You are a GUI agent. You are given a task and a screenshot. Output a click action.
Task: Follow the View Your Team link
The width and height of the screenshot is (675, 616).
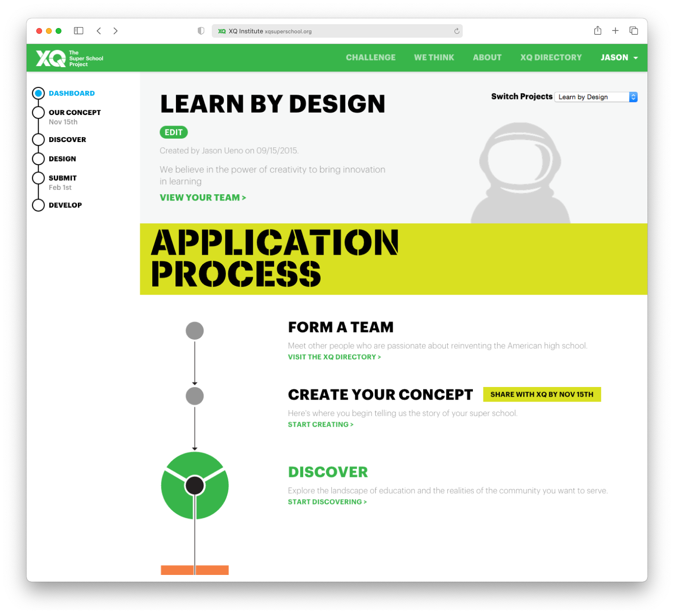pyautogui.click(x=203, y=198)
